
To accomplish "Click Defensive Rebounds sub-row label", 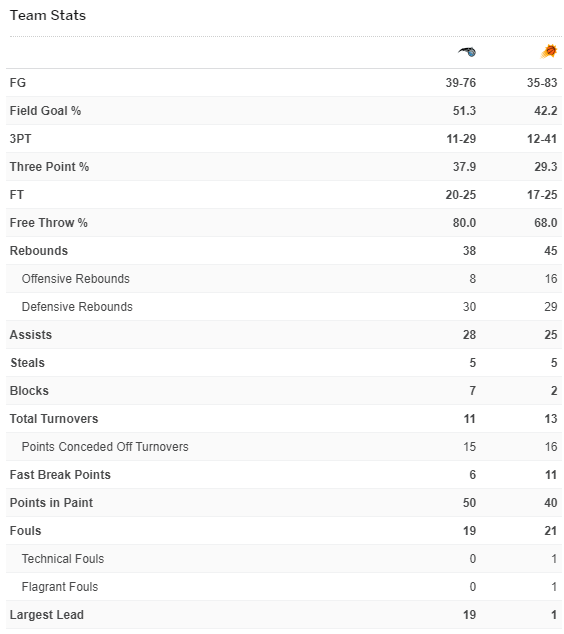I will tap(77, 306).
